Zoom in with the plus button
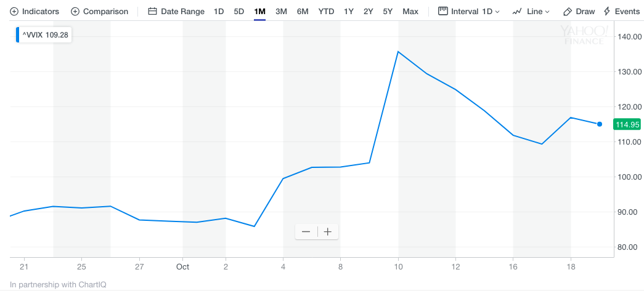Screen dimensions: 644x291 pyautogui.click(x=328, y=232)
